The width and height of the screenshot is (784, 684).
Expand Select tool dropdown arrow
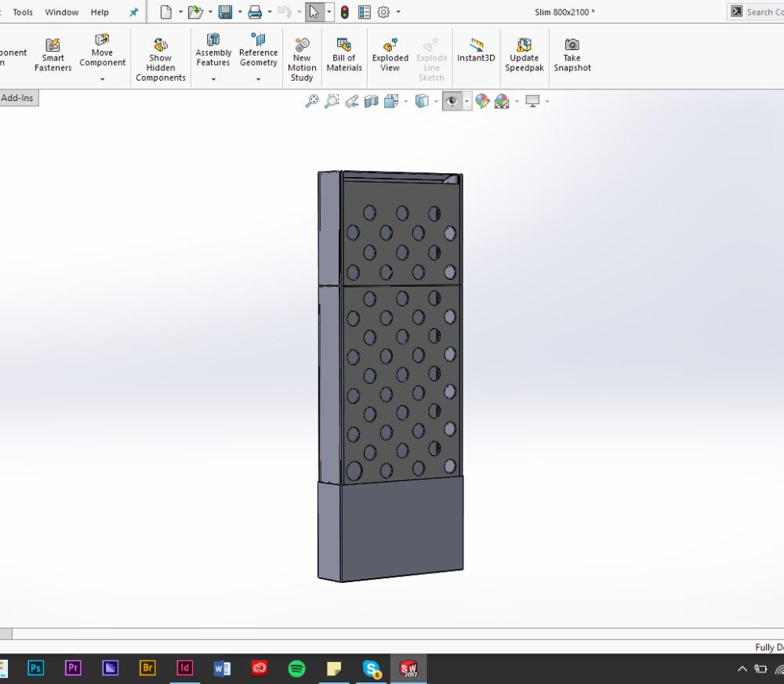[x=328, y=12]
